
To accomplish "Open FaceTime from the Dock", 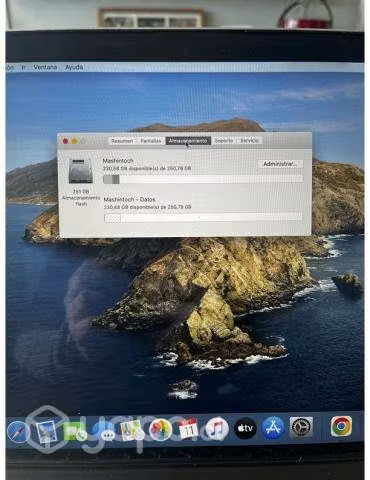I will click(x=74, y=431).
